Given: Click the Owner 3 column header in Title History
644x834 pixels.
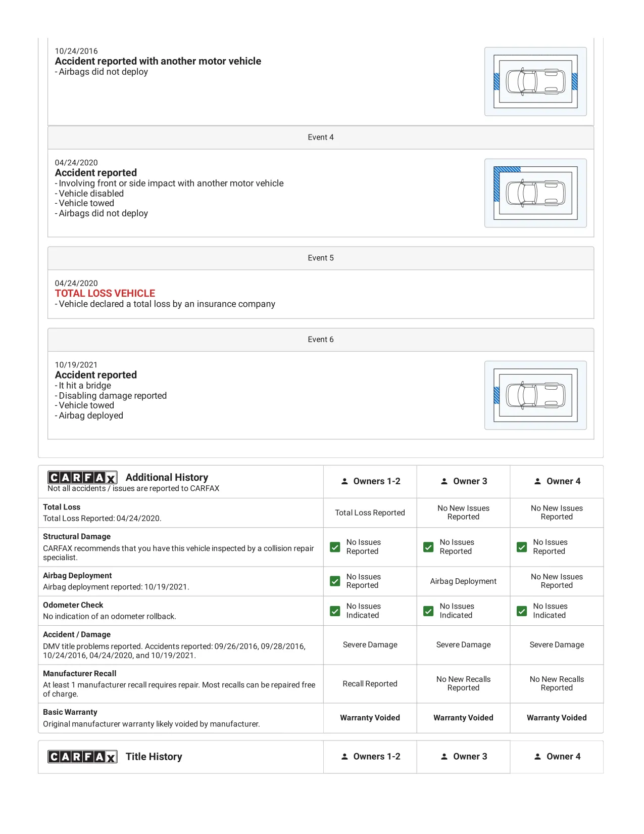Looking at the screenshot, I should pos(464,757).
